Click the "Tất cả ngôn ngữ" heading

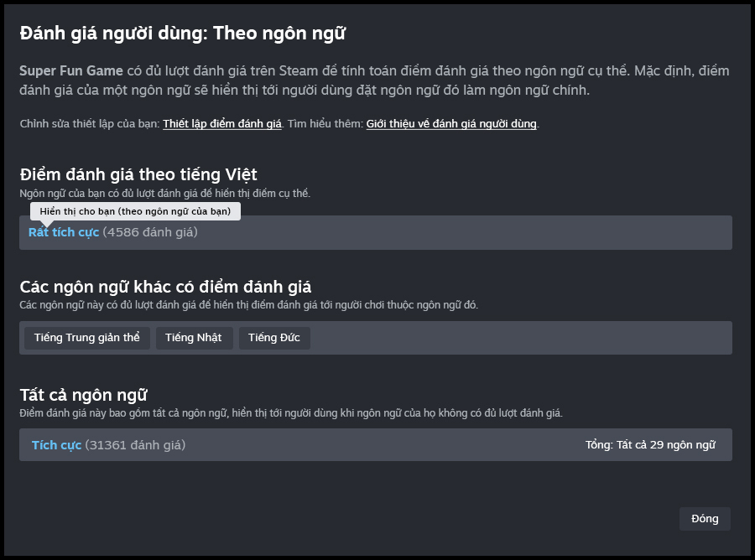click(x=84, y=394)
